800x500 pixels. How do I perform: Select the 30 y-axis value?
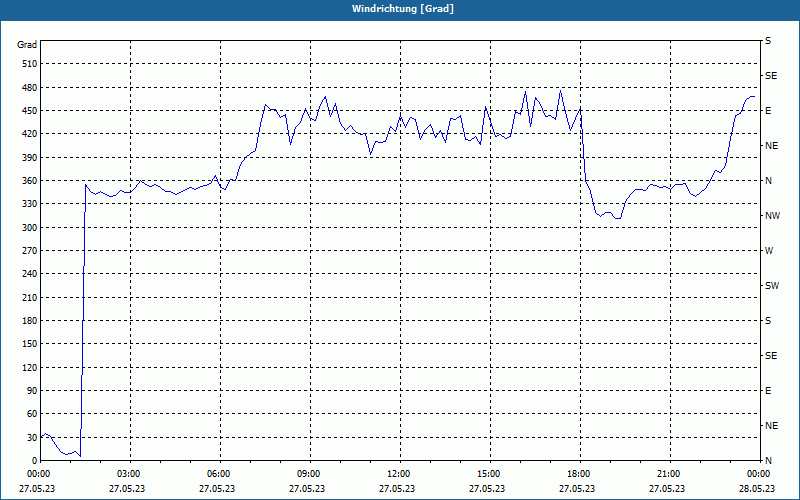[32, 437]
